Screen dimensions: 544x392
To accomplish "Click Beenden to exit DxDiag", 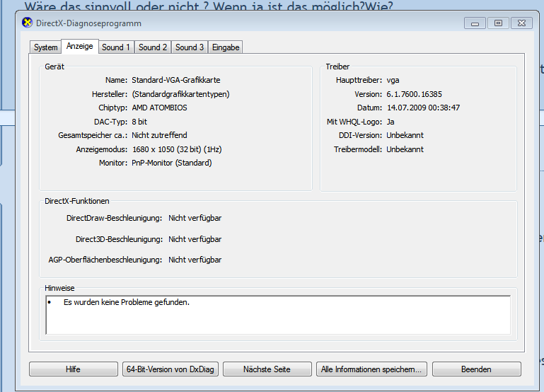I will click(x=476, y=369).
